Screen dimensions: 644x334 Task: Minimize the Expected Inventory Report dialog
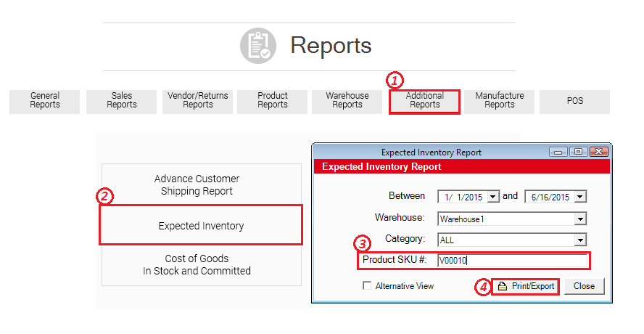click(x=558, y=152)
